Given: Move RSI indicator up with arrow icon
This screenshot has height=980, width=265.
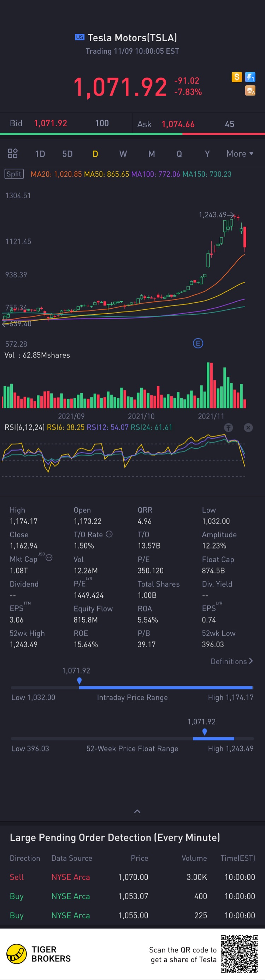Looking at the screenshot, I should pyautogui.click(x=228, y=428).
